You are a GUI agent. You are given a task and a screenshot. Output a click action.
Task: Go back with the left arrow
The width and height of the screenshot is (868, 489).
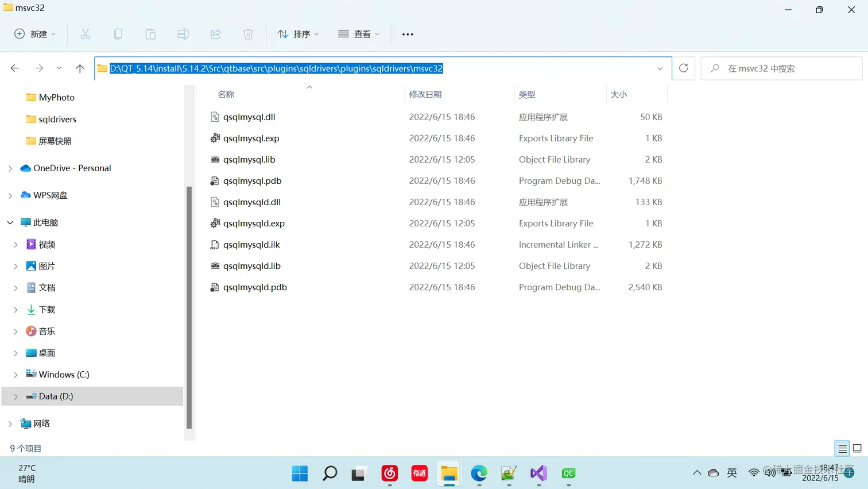coord(15,68)
